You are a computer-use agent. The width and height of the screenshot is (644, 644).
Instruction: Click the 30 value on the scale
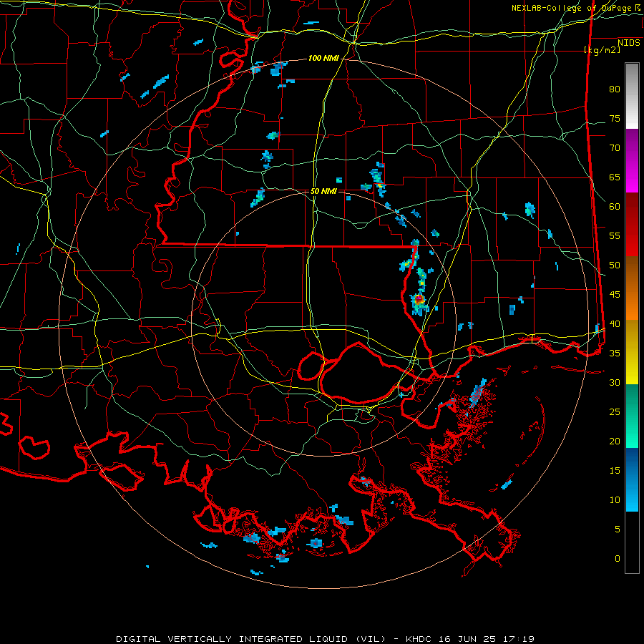pos(615,383)
